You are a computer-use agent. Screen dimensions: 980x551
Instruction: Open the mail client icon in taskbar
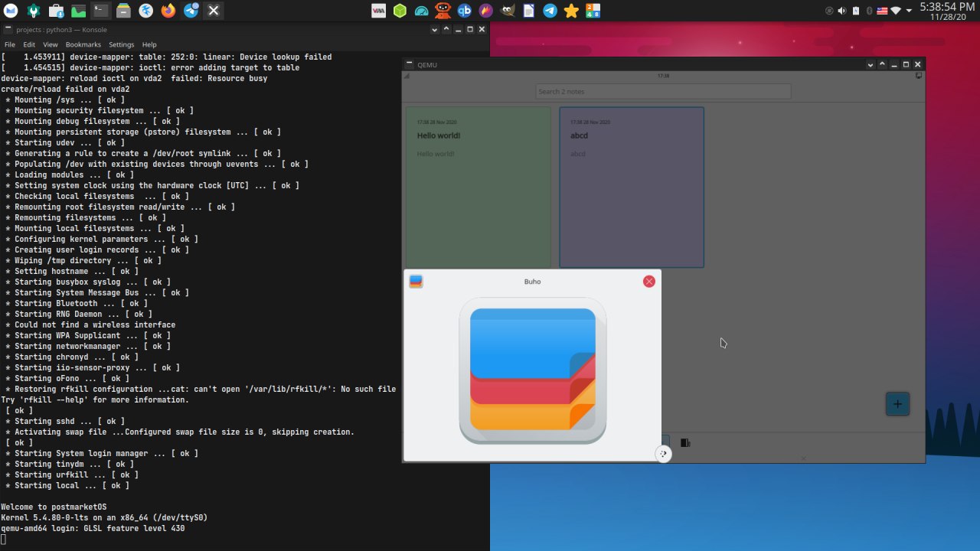(x=11, y=11)
